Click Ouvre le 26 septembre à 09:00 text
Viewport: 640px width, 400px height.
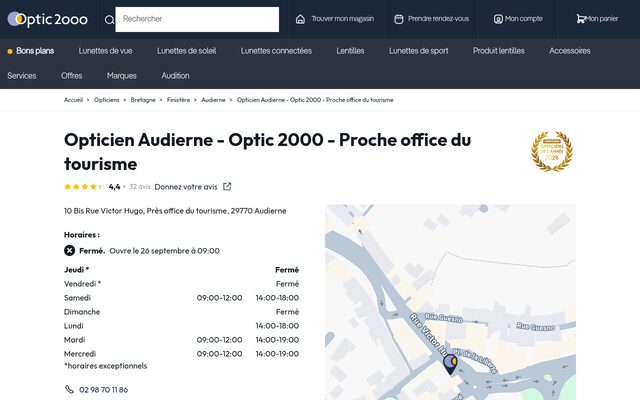point(164,251)
